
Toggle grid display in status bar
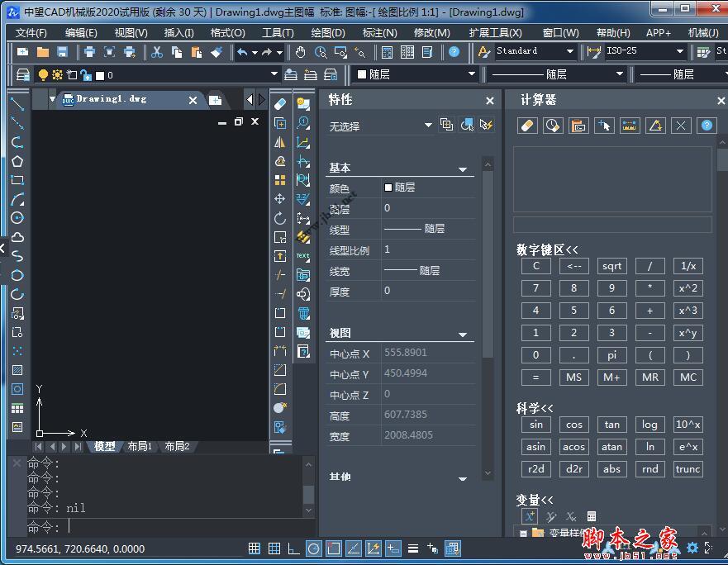pos(274,548)
